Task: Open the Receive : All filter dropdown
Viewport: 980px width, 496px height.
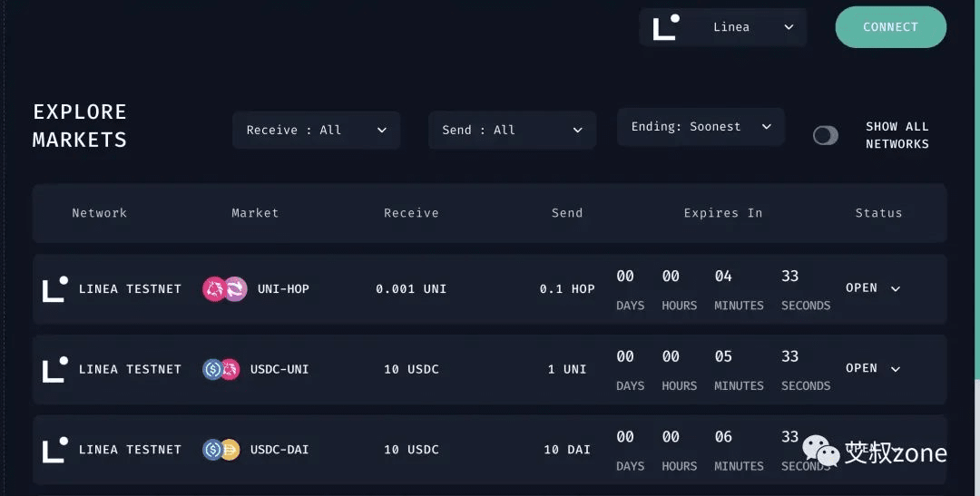Action: pos(317,130)
